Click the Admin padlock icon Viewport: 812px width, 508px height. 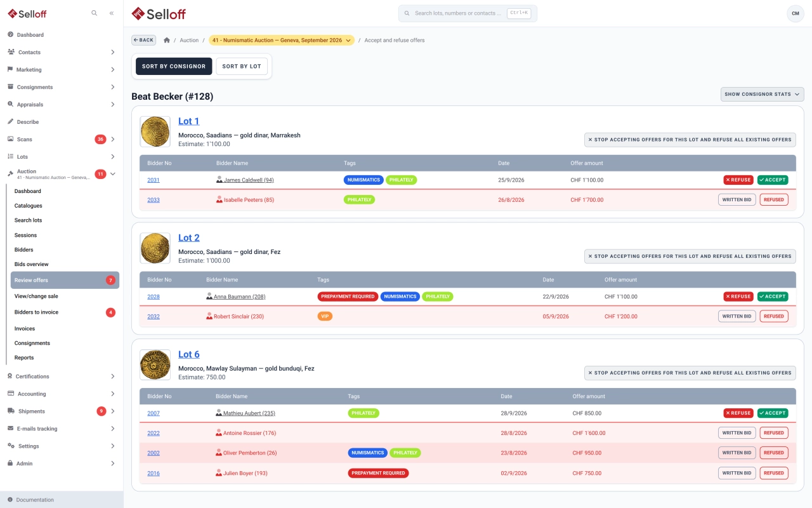click(11, 464)
